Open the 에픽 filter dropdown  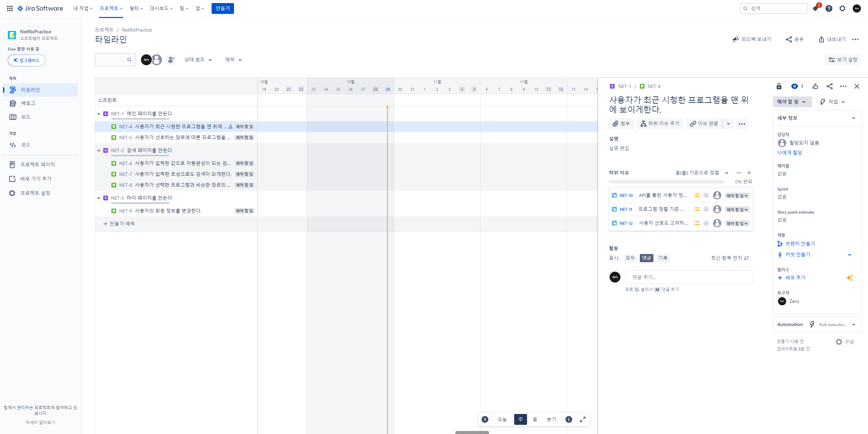(233, 60)
